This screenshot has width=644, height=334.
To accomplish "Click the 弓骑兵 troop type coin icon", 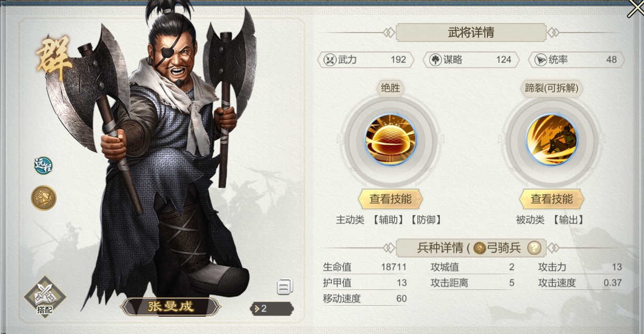I will pyautogui.click(x=480, y=248).
